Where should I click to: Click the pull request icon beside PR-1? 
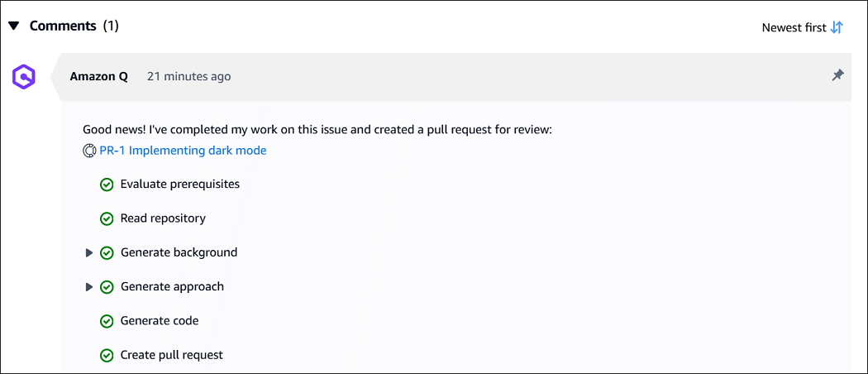[90, 151]
